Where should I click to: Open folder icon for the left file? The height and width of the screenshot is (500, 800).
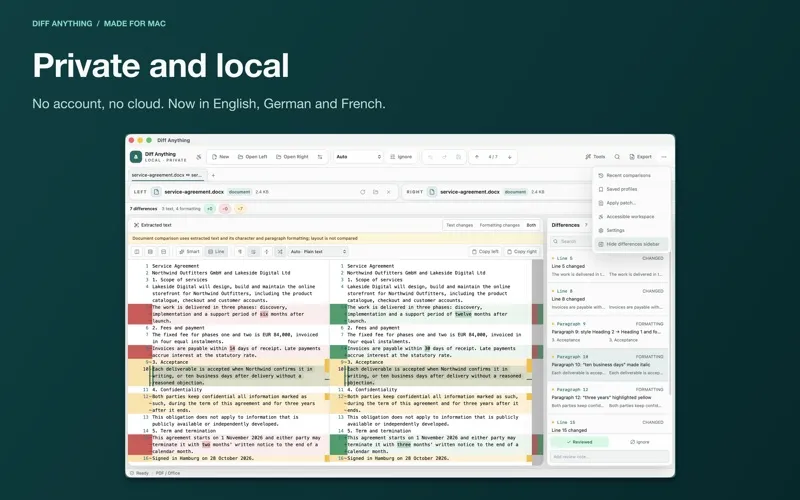(376, 192)
